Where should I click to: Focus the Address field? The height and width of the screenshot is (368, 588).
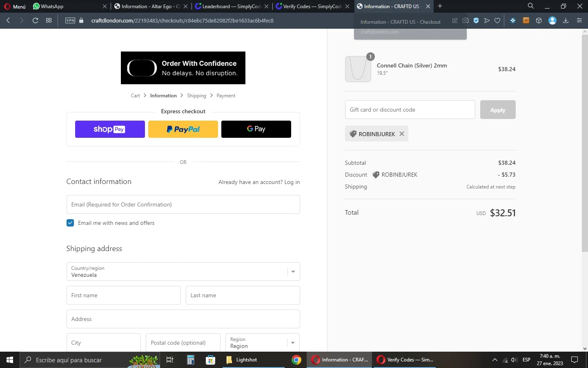coord(183,319)
